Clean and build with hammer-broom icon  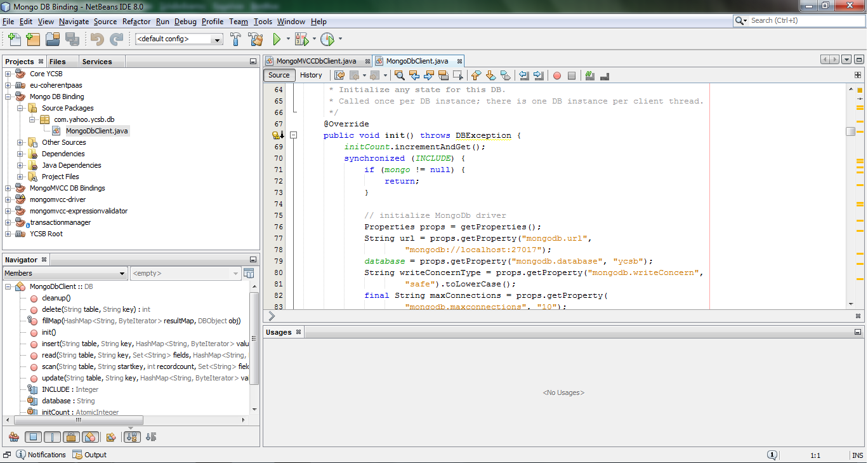[x=256, y=39]
